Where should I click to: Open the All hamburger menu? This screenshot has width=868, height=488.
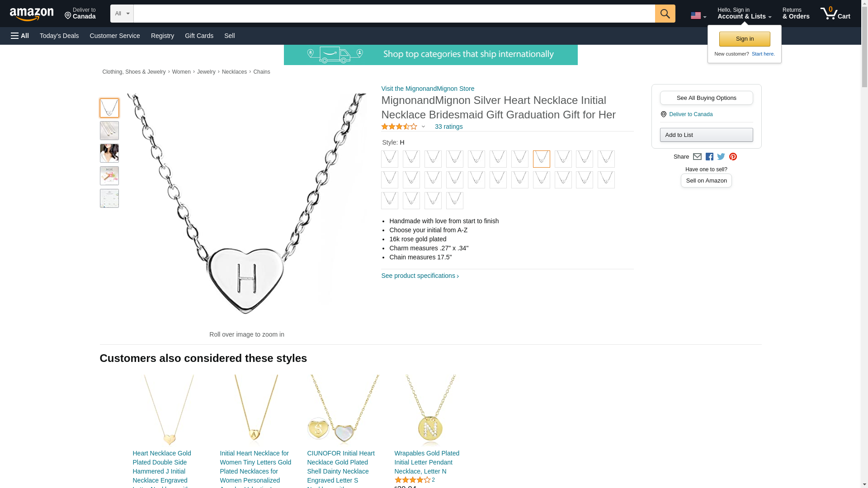[20, 36]
